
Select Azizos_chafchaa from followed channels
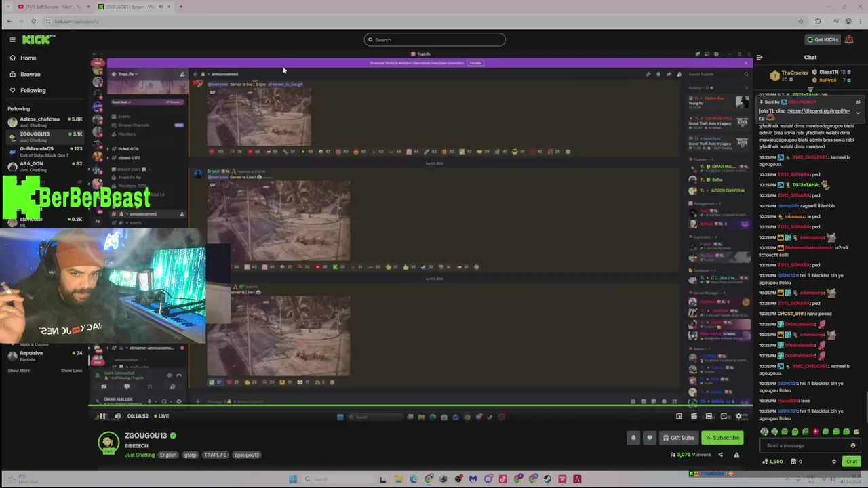coord(45,122)
